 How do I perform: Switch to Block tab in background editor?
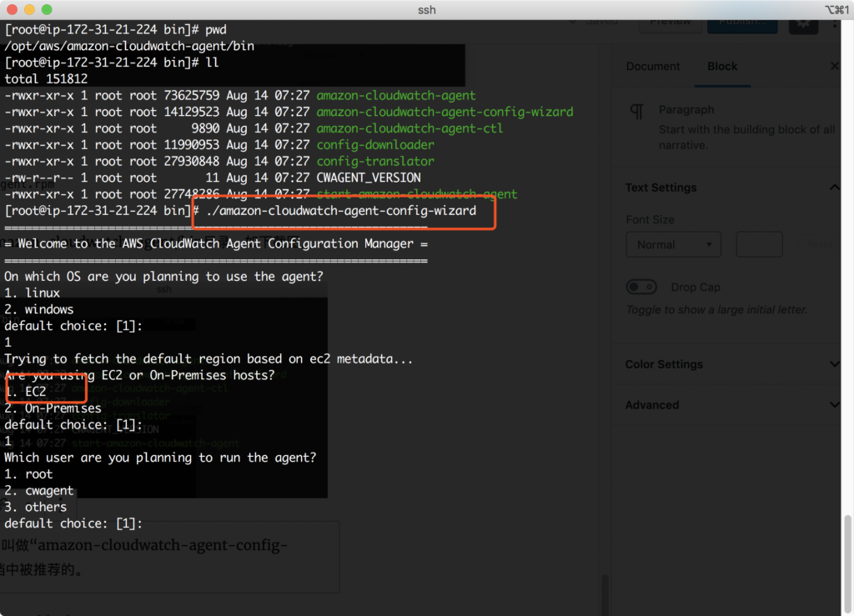click(x=722, y=67)
